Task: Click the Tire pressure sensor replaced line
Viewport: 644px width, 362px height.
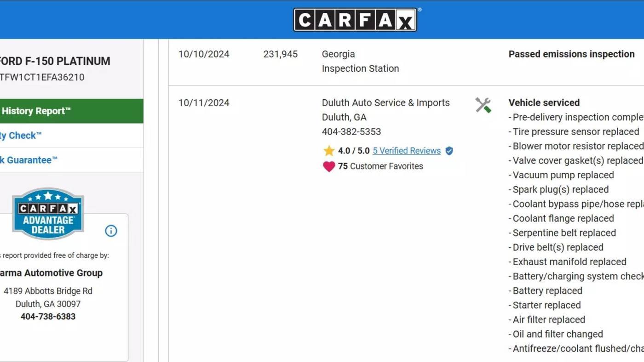Action: point(574,132)
